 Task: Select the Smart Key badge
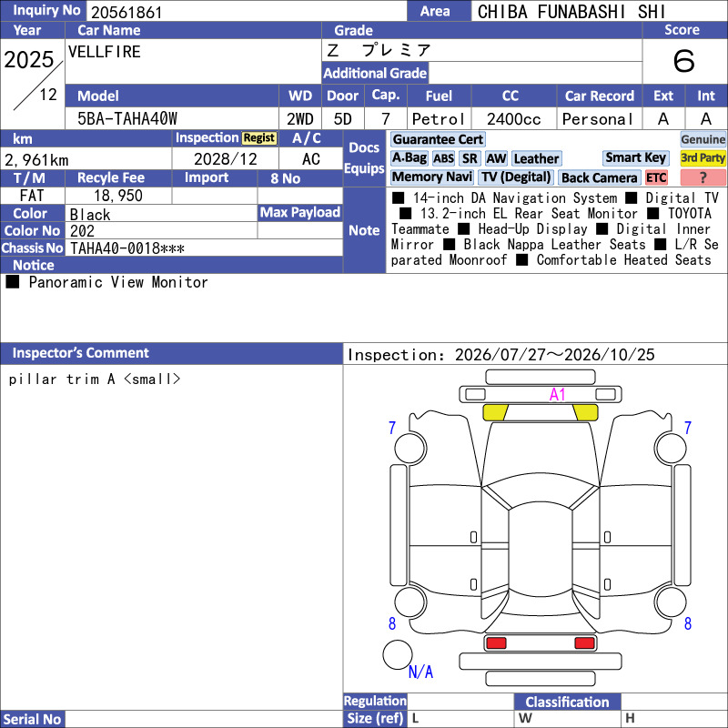635,157
